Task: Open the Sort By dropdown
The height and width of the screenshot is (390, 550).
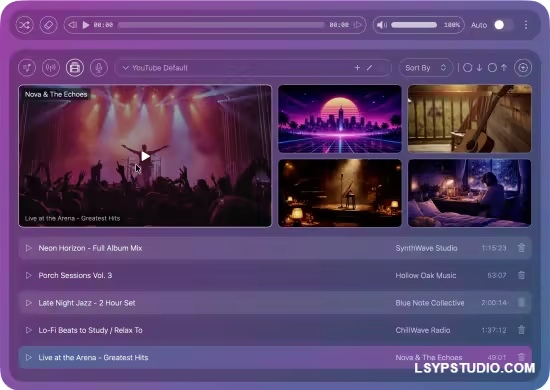Action: (425, 68)
